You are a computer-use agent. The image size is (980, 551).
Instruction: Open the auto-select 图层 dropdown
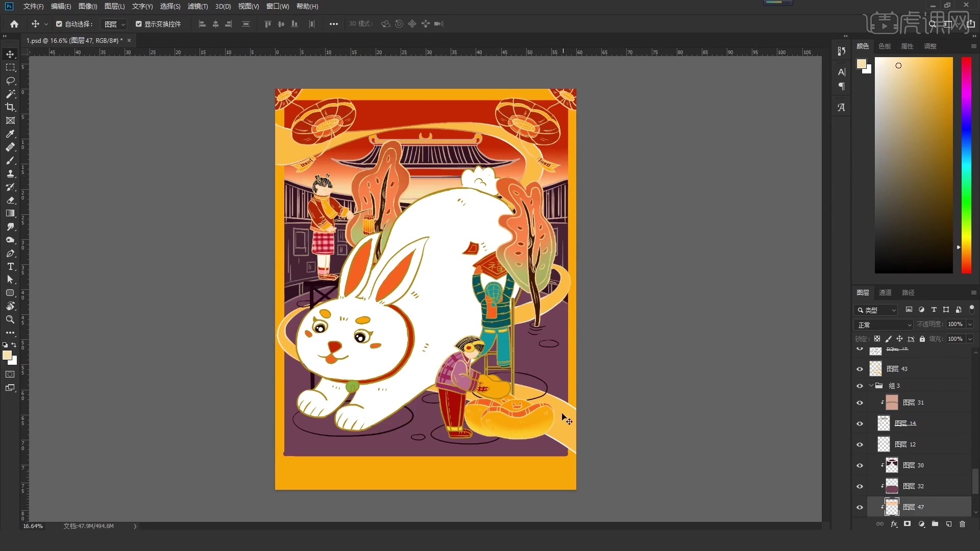tap(113, 24)
